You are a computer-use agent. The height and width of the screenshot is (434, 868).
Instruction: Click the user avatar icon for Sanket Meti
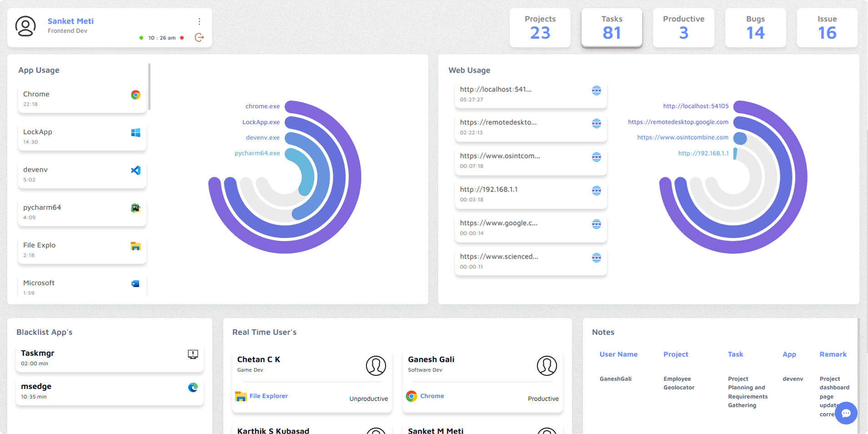pyautogui.click(x=25, y=26)
